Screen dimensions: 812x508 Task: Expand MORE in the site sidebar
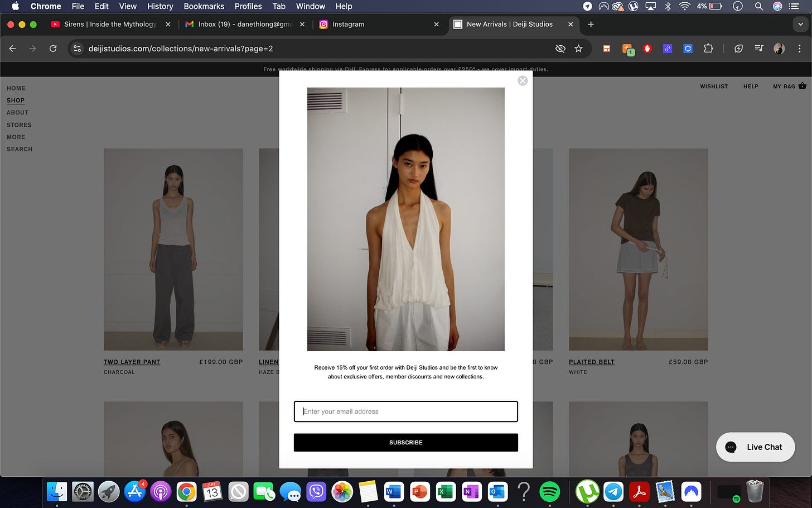[x=16, y=137]
